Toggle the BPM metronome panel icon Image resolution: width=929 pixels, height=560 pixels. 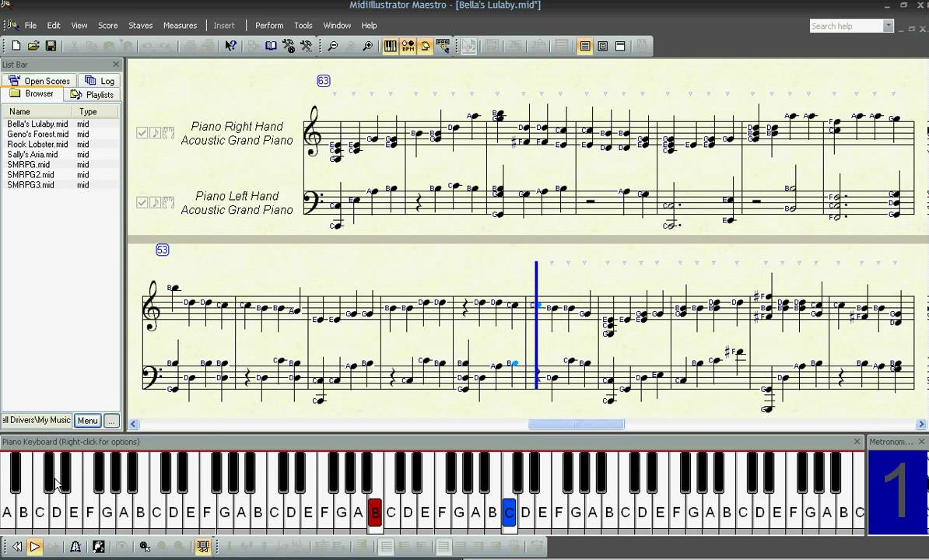[408, 46]
